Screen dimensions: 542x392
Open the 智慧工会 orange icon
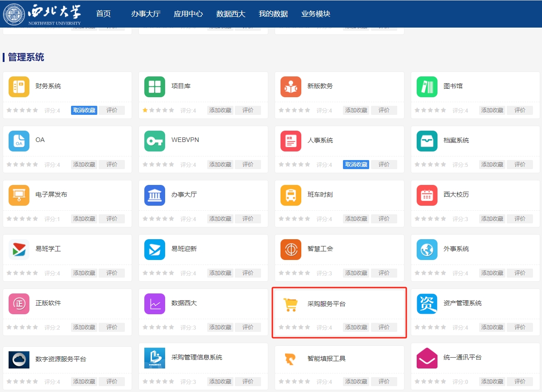[x=291, y=250]
